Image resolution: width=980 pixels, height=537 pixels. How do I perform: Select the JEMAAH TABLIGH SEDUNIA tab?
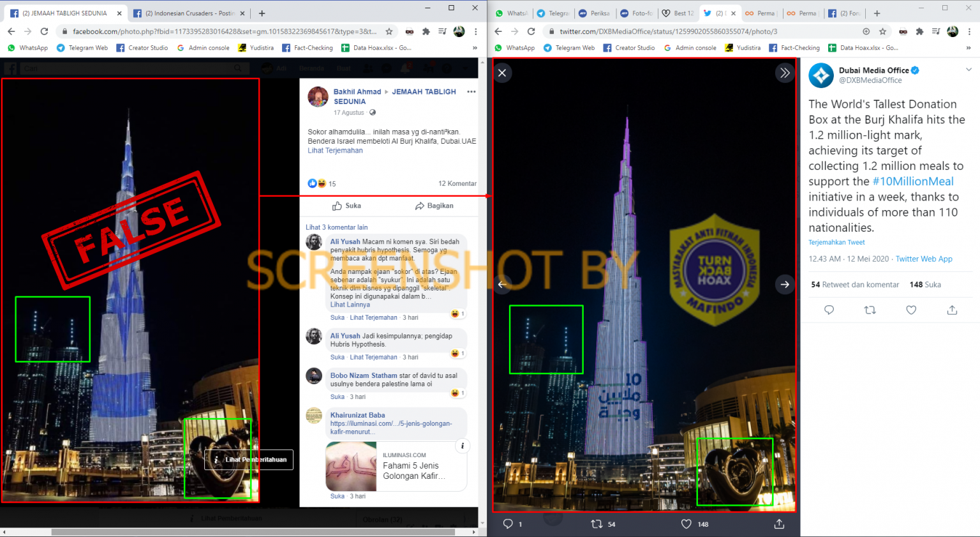[x=64, y=13]
